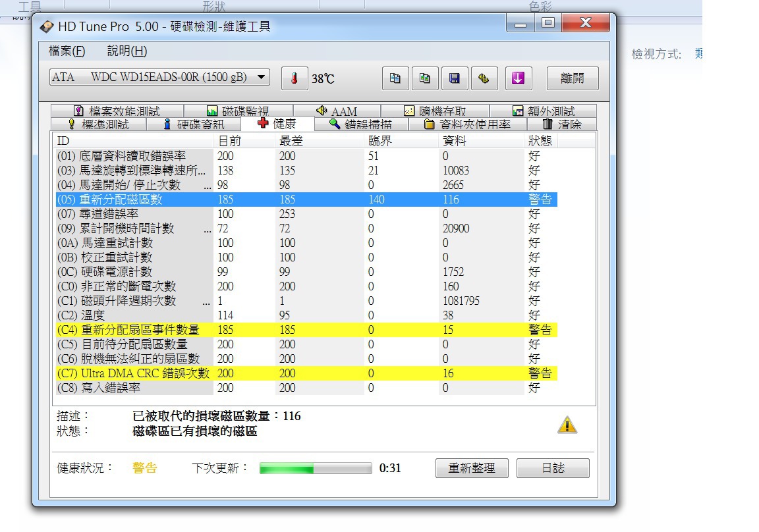This screenshot has width=759, height=532.
Task: Click the 日誌 log button
Action: click(553, 468)
